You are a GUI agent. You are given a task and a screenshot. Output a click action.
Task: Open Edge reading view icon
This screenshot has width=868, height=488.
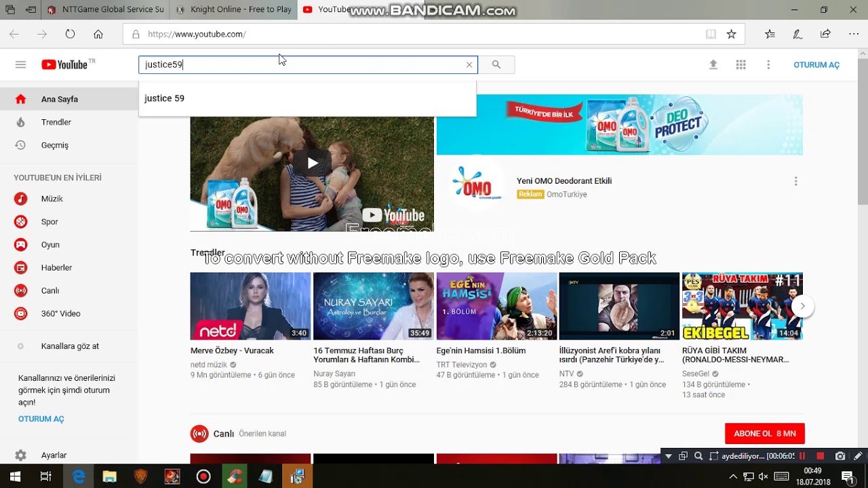(x=710, y=34)
